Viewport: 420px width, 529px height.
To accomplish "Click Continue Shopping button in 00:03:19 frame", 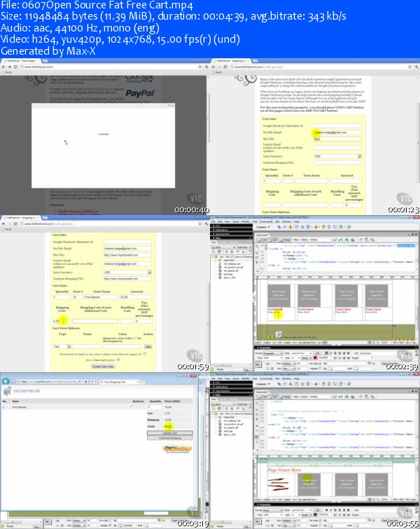I will tap(170, 438).
